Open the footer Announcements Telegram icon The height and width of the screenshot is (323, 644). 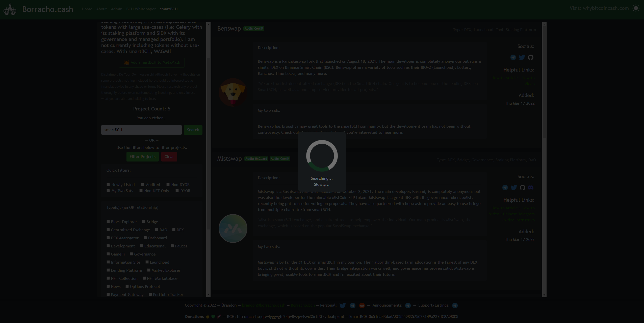(408, 305)
